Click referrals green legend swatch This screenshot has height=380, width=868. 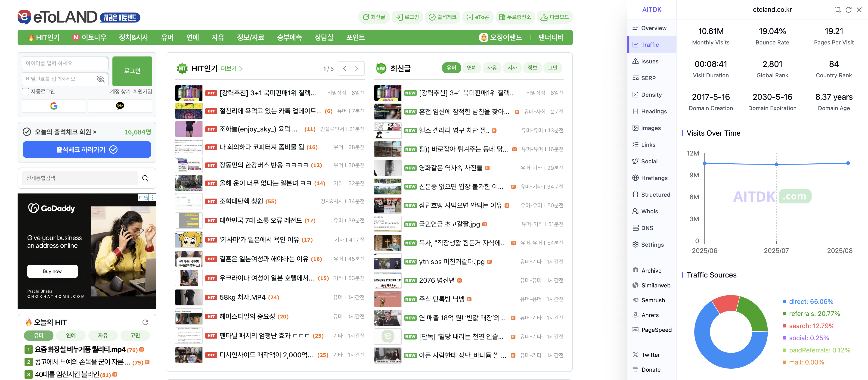784,314
